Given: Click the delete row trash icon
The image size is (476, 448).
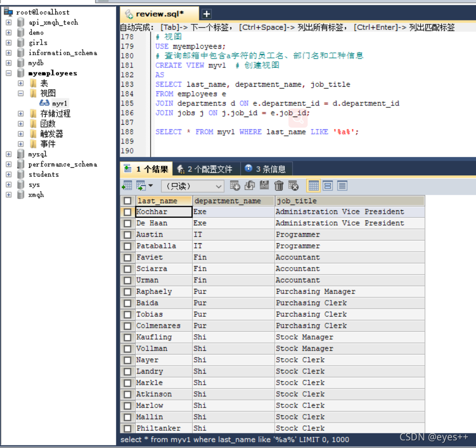Looking at the screenshot, I should pos(279,185).
